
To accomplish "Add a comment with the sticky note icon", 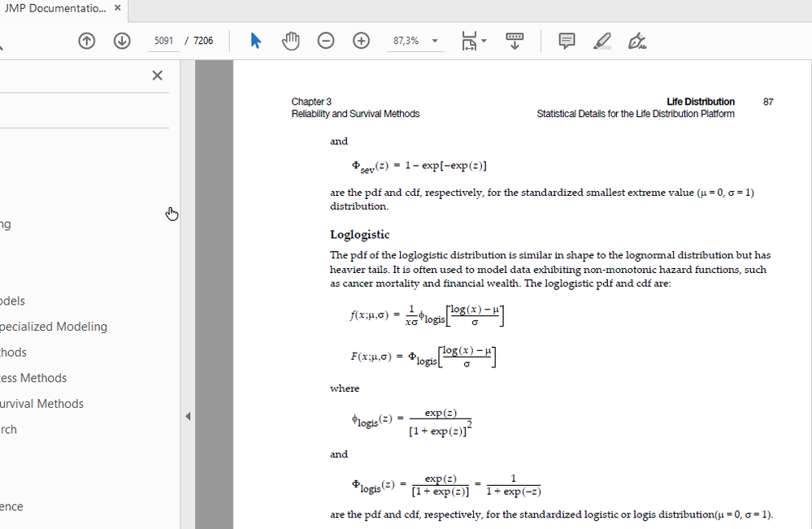I will [x=567, y=41].
